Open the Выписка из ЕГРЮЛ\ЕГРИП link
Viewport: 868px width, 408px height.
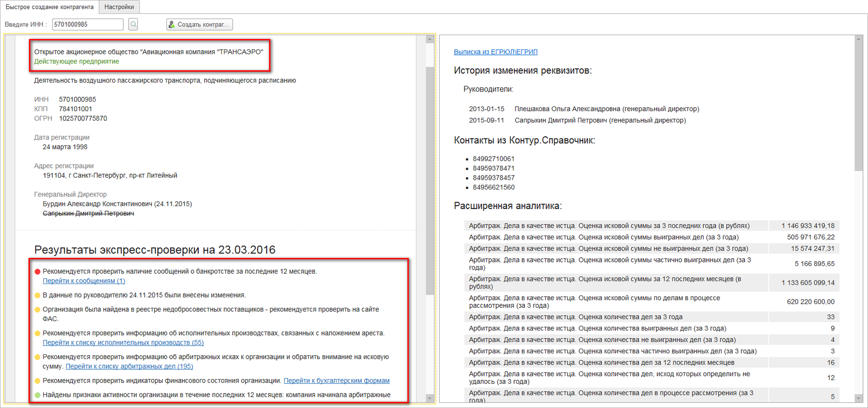pyautogui.click(x=495, y=52)
